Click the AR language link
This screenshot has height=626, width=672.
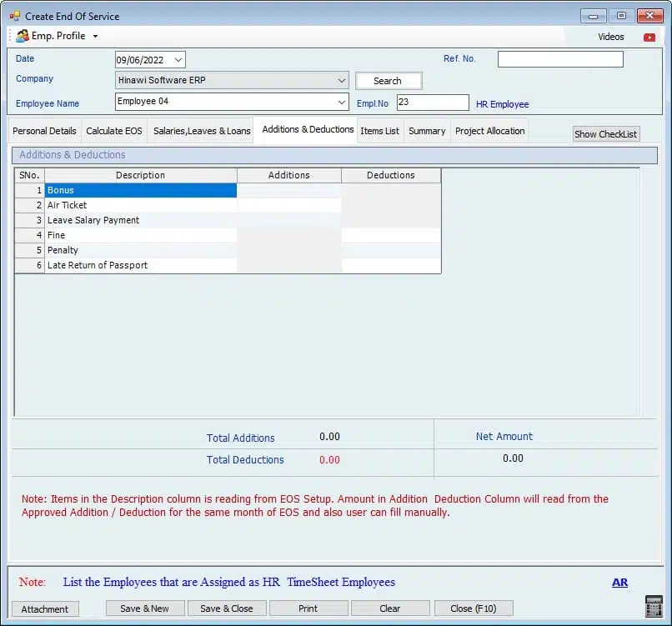619,583
